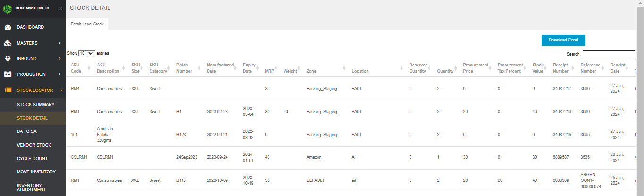644x196 pixels.
Task: Click the Download Excel button
Action: [x=563, y=40]
